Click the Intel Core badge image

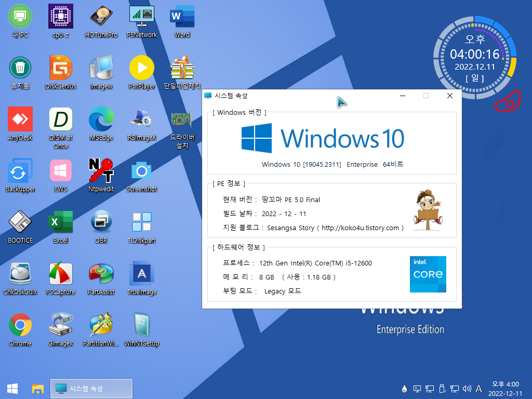click(x=428, y=274)
